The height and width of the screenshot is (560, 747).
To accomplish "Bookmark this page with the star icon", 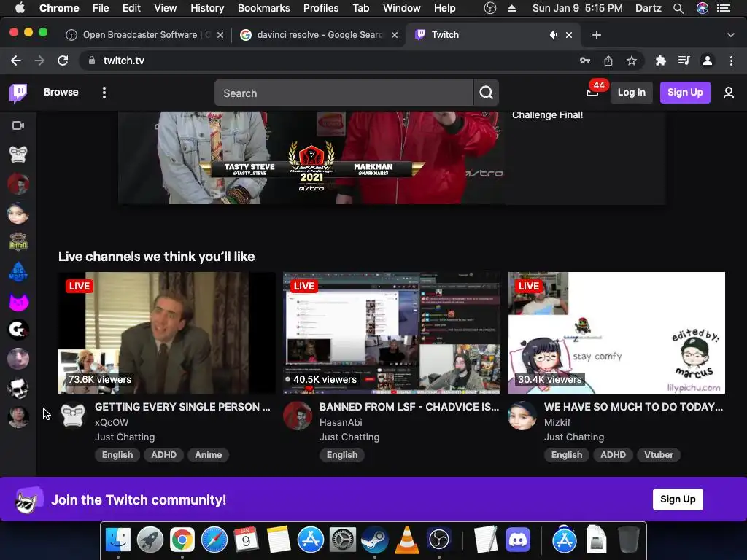I will click(631, 61).
